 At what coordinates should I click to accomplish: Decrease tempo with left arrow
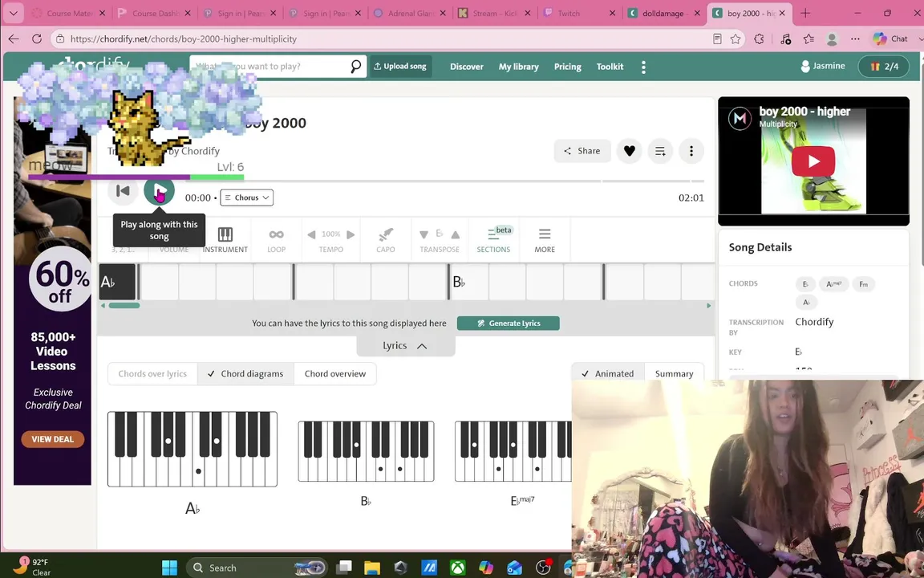click(311, 234)
